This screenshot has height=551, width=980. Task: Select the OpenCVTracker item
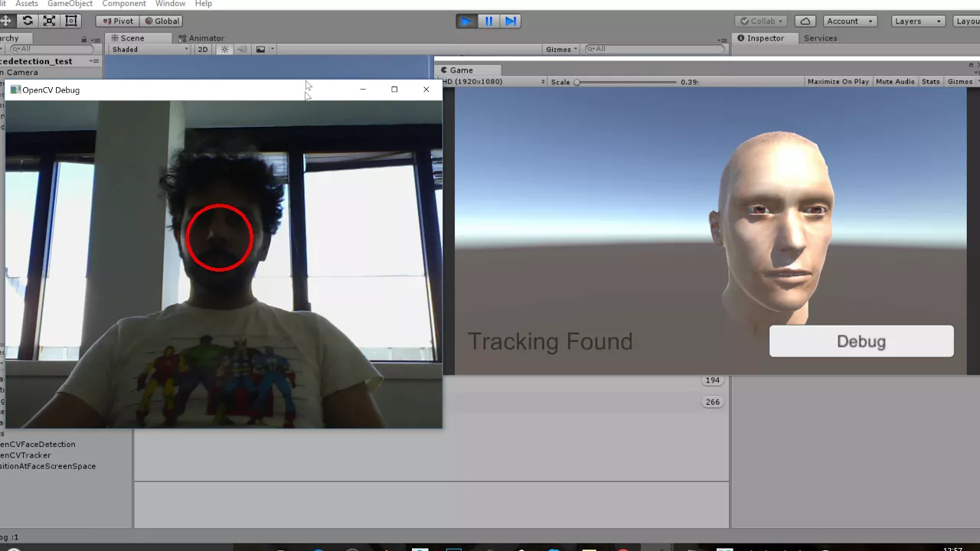pyautogui.click(x=25, y=455)
